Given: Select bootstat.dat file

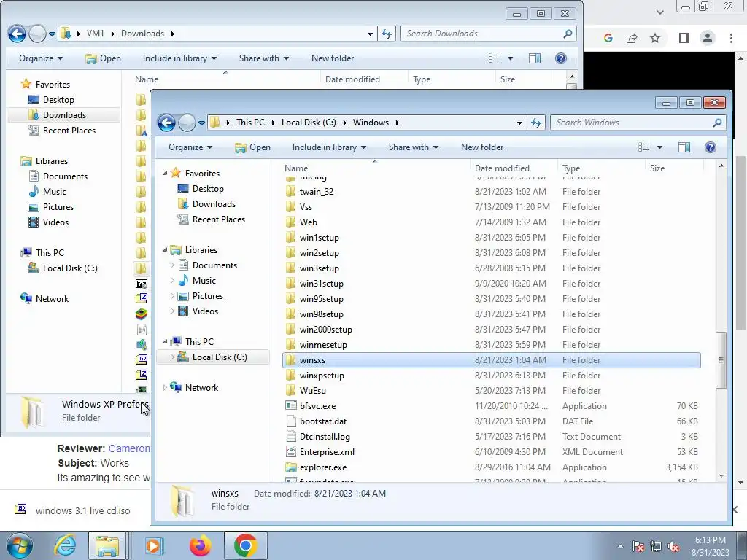Looking at the screenshot, I should (491, 421).
